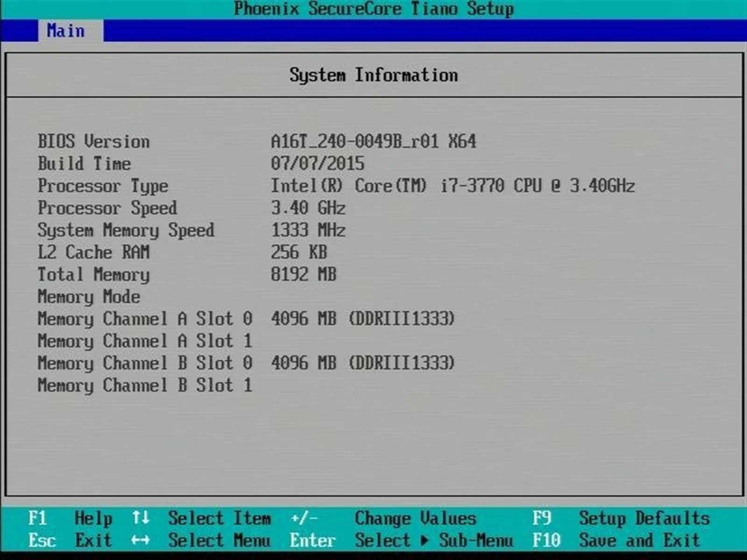Click the left-right arrow icon
The width and height of the screenshot is (747, 560).
[x=141, y=541]
